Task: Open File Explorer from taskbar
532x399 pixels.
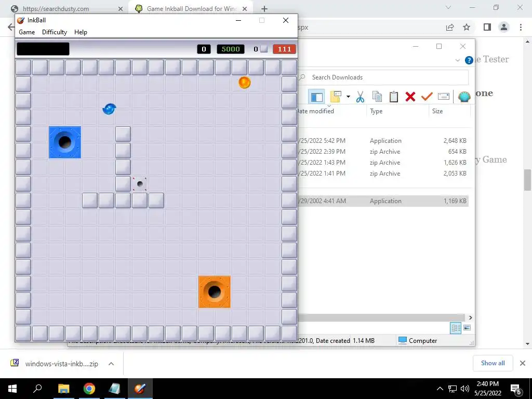Action: tap(64, 389)
